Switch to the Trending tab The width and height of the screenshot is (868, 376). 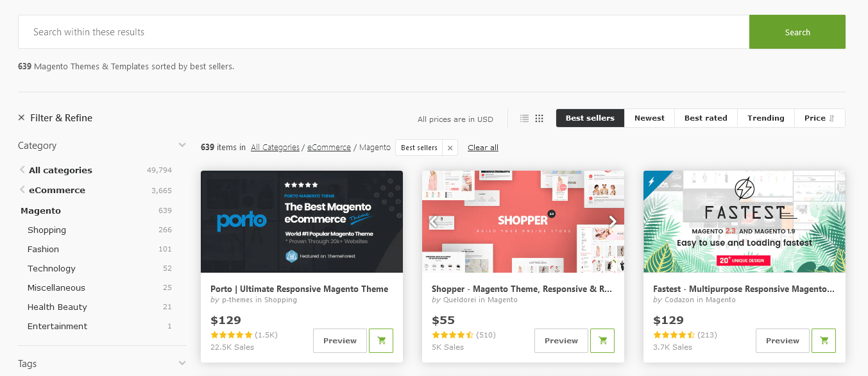point(765,117)
